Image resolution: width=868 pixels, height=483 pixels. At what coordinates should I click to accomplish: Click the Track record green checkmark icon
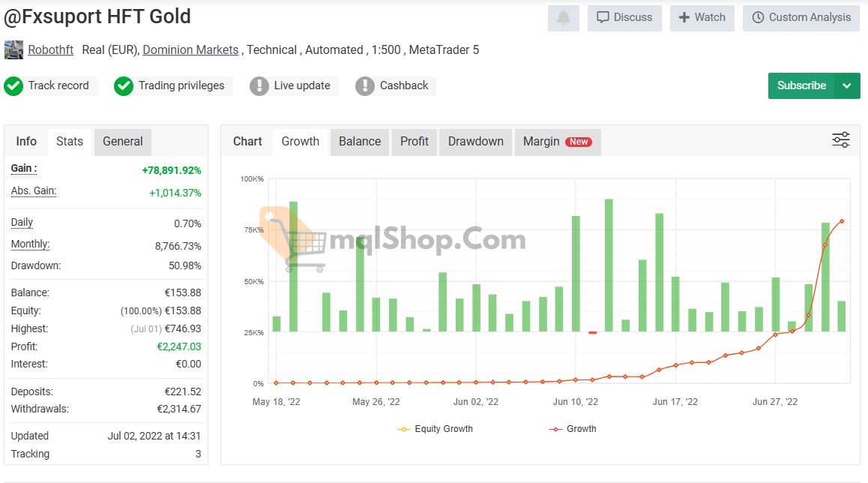13,86
